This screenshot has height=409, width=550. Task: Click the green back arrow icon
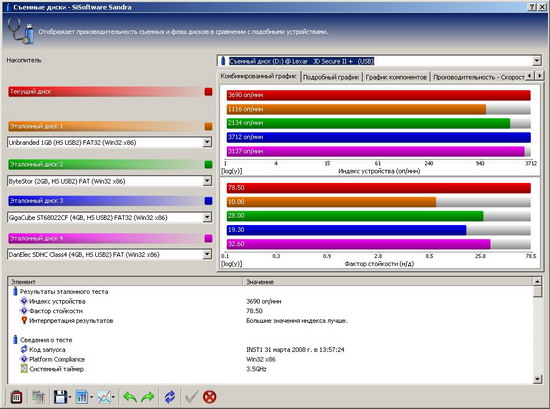pyautogui.click(x=130, y=397)
